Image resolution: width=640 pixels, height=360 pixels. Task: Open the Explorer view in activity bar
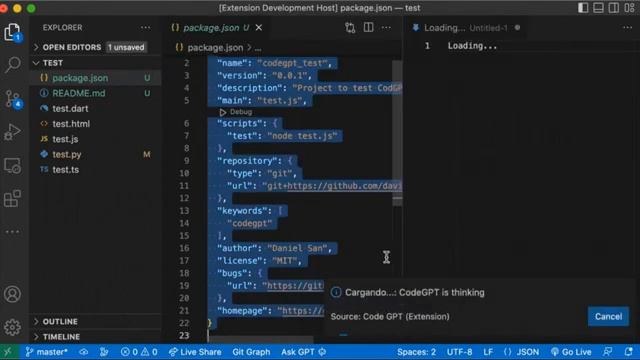[12, 32]
